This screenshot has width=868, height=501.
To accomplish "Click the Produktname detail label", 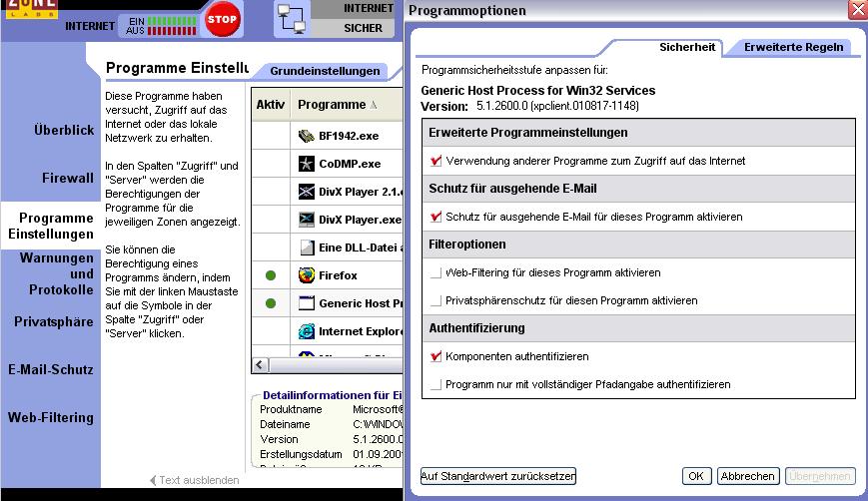I will click(291, 409).
